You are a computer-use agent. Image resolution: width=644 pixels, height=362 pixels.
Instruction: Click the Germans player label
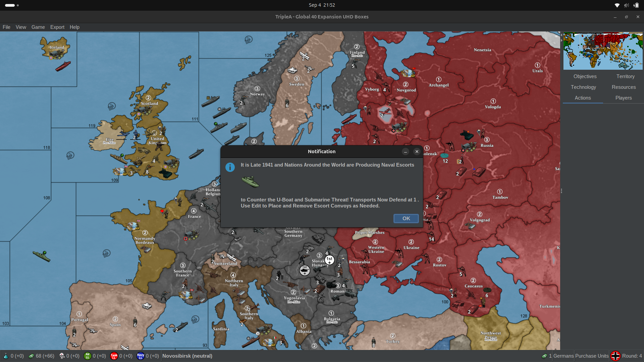pos(563,356)
